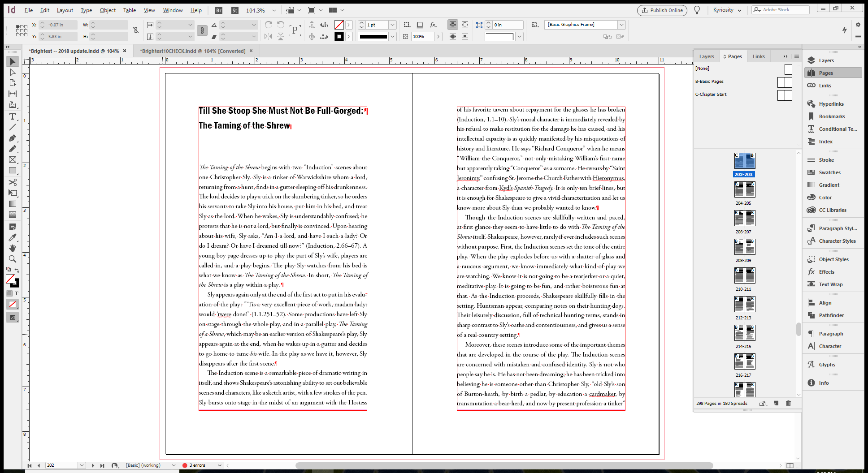This screenshot has height=473, width=868.
Task: Open the Kyriosity workspace dropdown
Action: [x=727, y=10]
